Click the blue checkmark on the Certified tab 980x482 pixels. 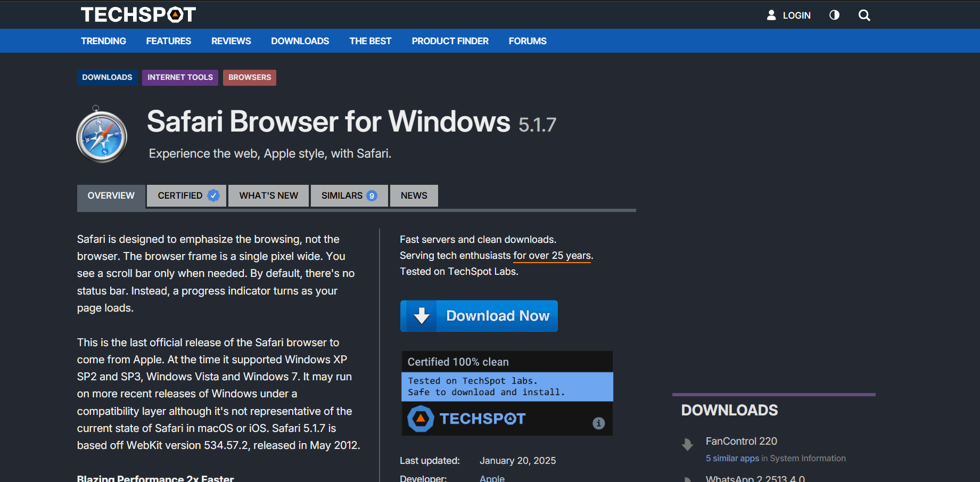pos(213,195)
